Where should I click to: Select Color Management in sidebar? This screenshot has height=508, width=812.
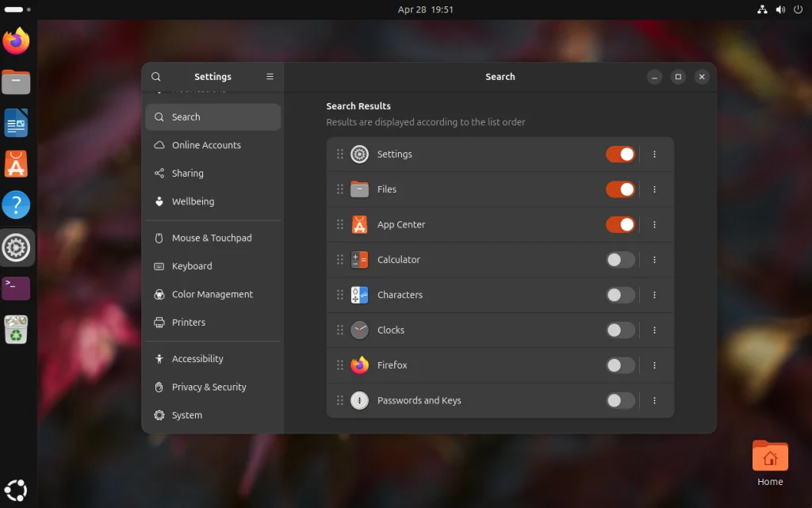(213, 294)
